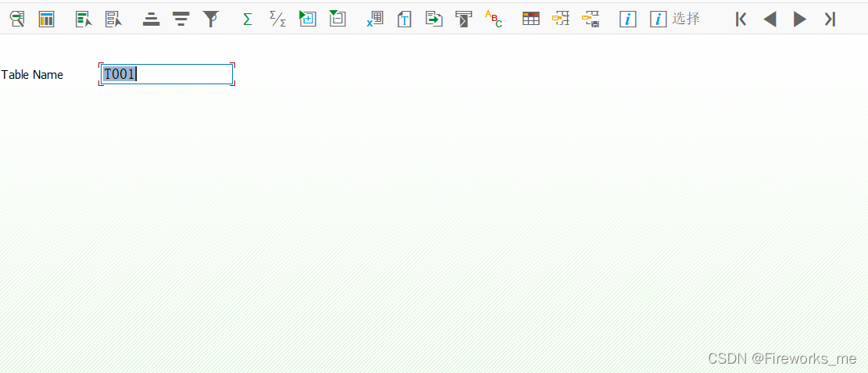The image size is (868, 373).
Task: Open Word processing with the T document icon
Action: 404,20
